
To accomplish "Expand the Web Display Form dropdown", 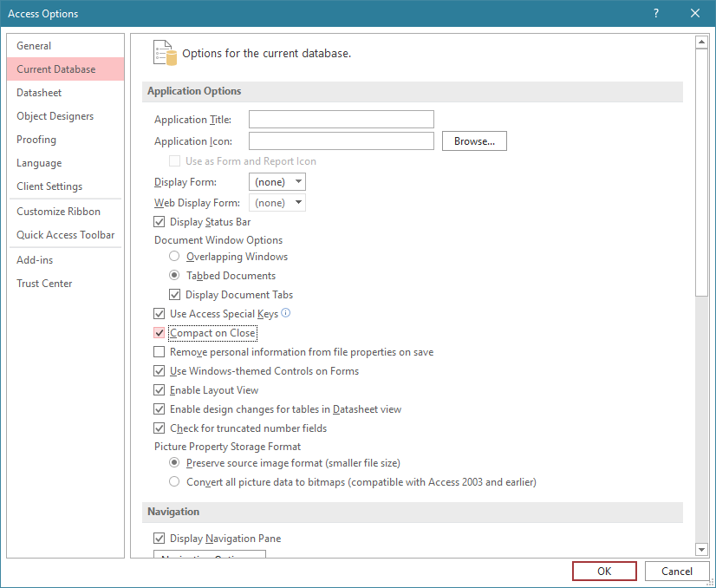I will point(277,203).
